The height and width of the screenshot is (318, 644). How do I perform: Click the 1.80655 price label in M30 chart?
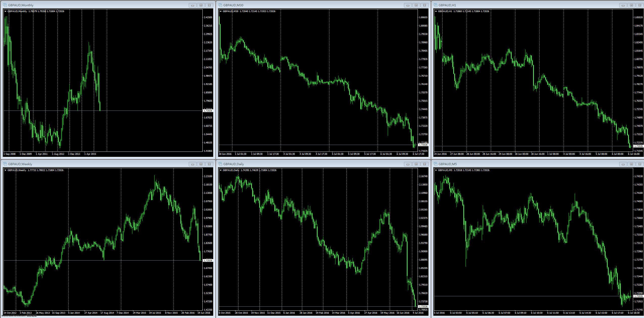[423, 17]
